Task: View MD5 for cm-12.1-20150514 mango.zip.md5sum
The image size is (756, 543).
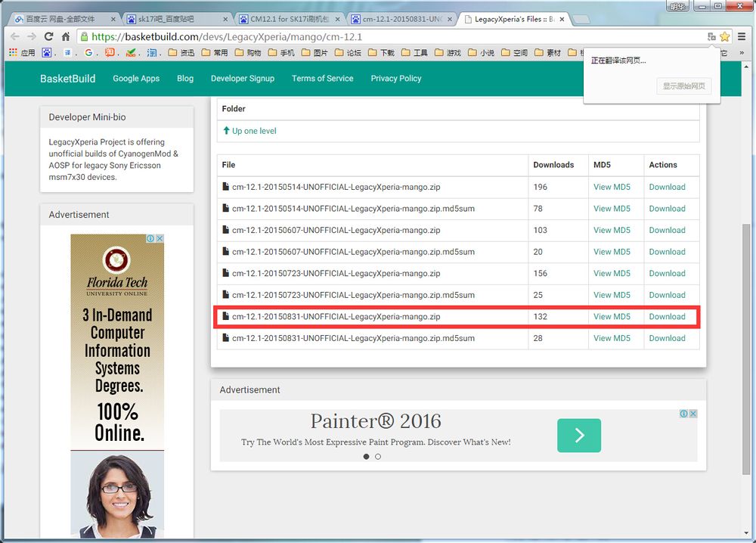Action: (x=612, y=208)
